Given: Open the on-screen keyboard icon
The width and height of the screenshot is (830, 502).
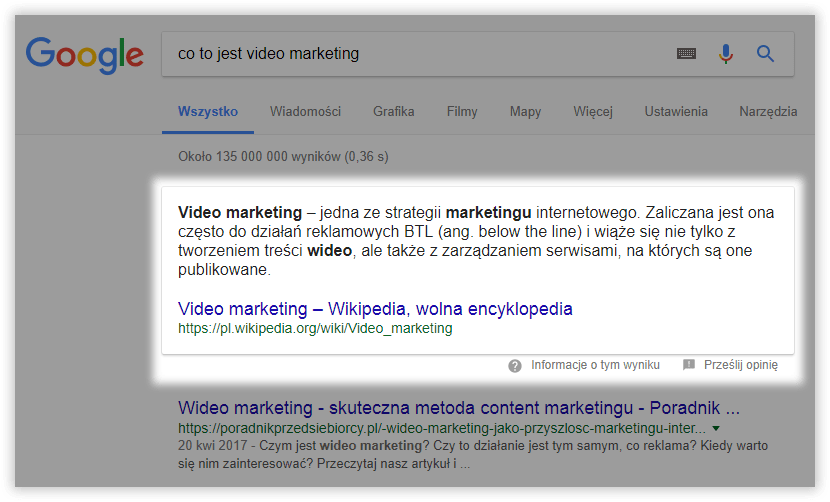Looking at the screenshot, I should (x=687, y=53).
